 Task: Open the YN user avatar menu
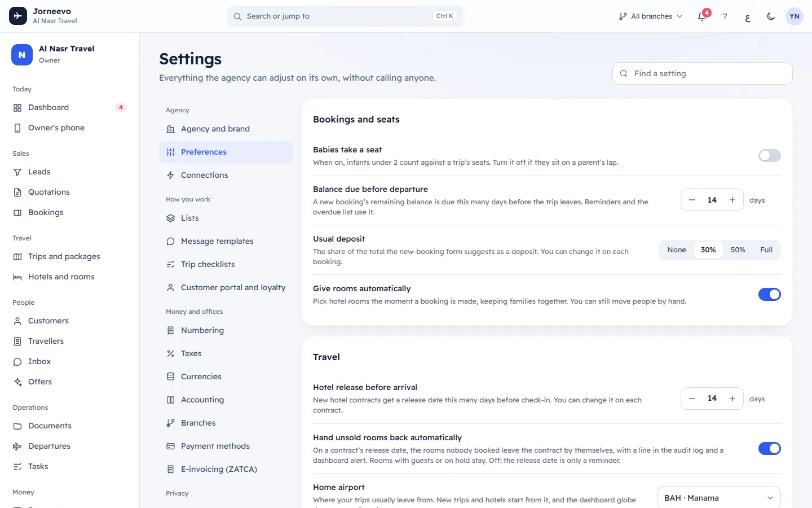(x=795, y=16)
